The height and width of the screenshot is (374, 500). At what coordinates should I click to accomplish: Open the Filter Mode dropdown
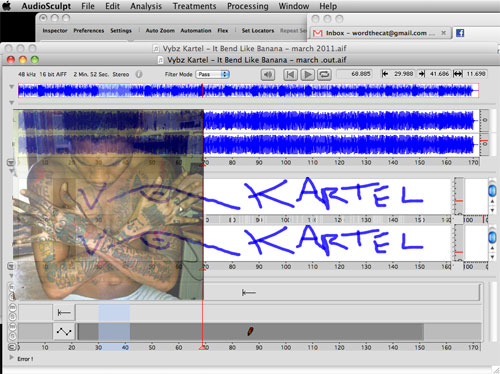pos(213,74)
